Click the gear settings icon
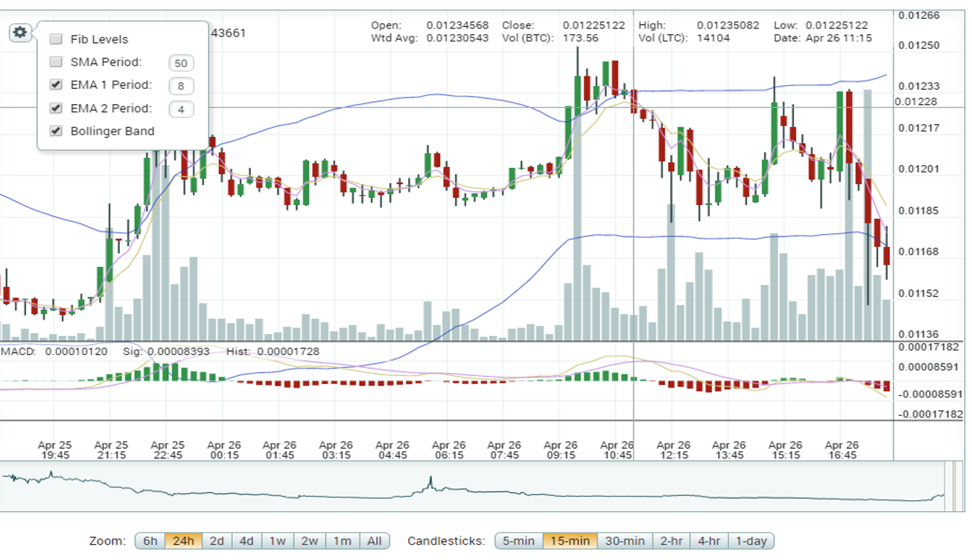The width and height of the screenshot is (972, 560). pos(20,32)
